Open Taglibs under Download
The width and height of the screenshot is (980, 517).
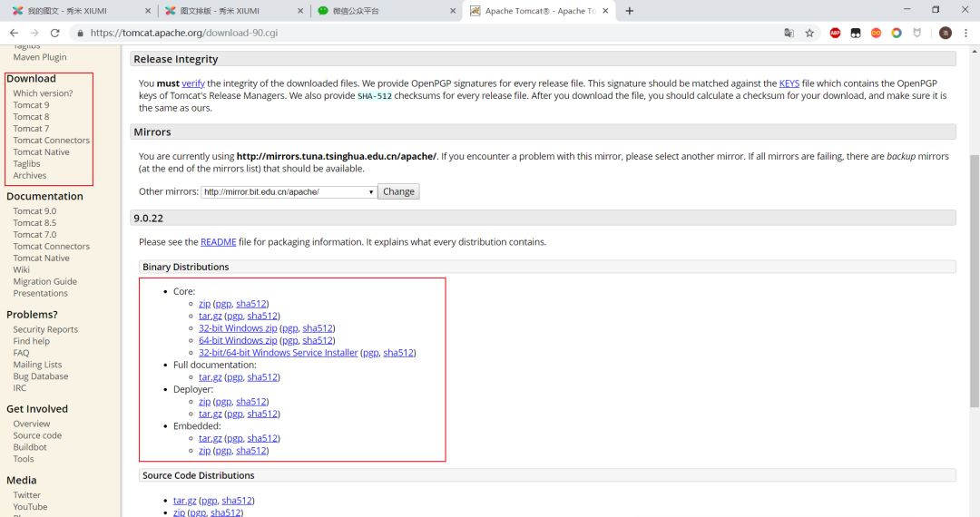26,164
